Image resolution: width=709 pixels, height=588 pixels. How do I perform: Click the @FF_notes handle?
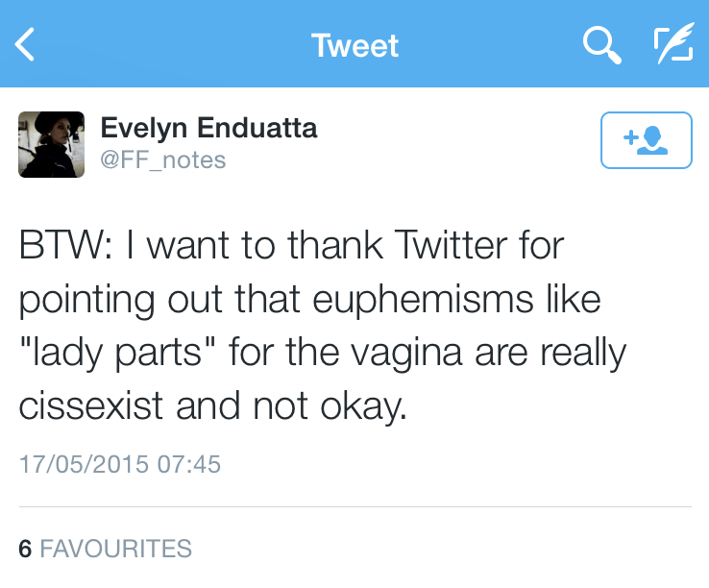(x=163, y=159)
